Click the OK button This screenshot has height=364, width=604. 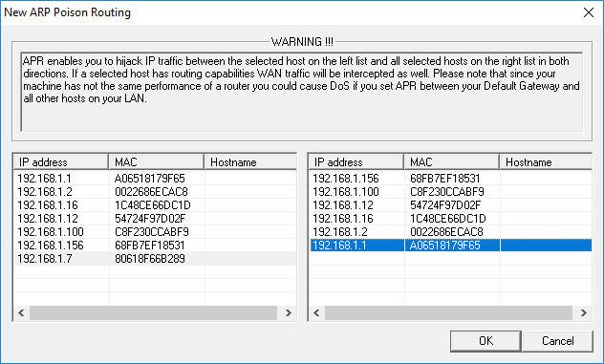[x=485, y=341]
